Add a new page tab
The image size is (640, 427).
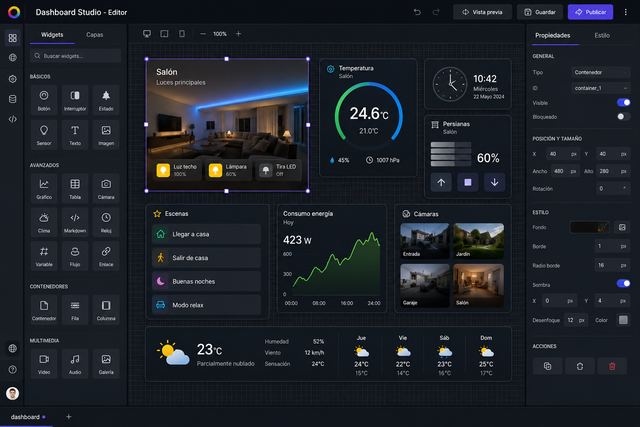click(69, 417)
